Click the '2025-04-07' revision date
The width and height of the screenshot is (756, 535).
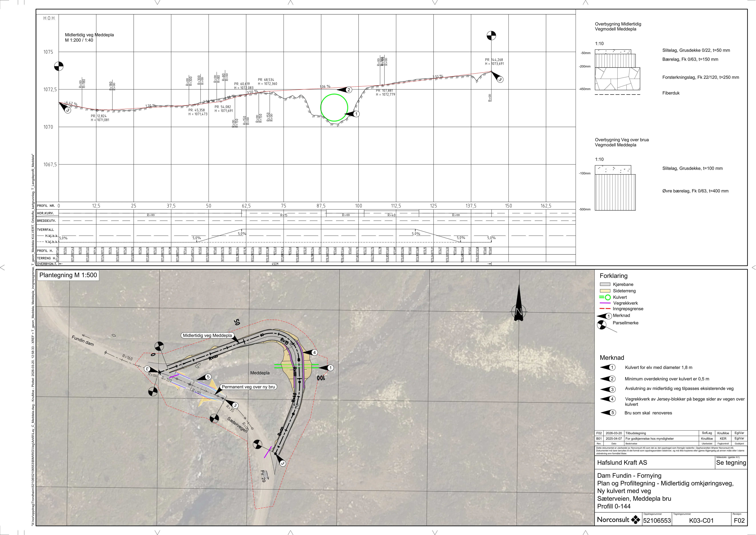coord(614,439)
